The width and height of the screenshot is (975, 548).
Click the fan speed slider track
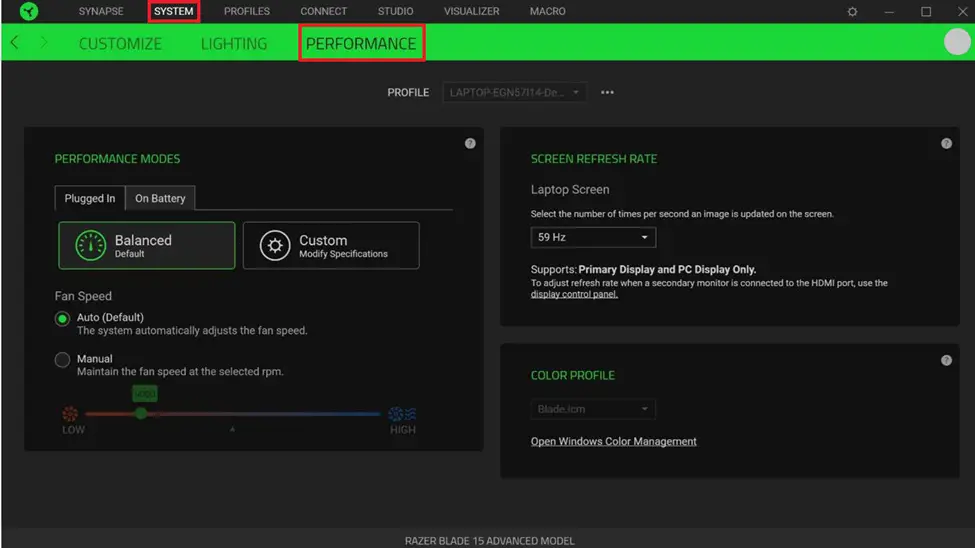233,414
